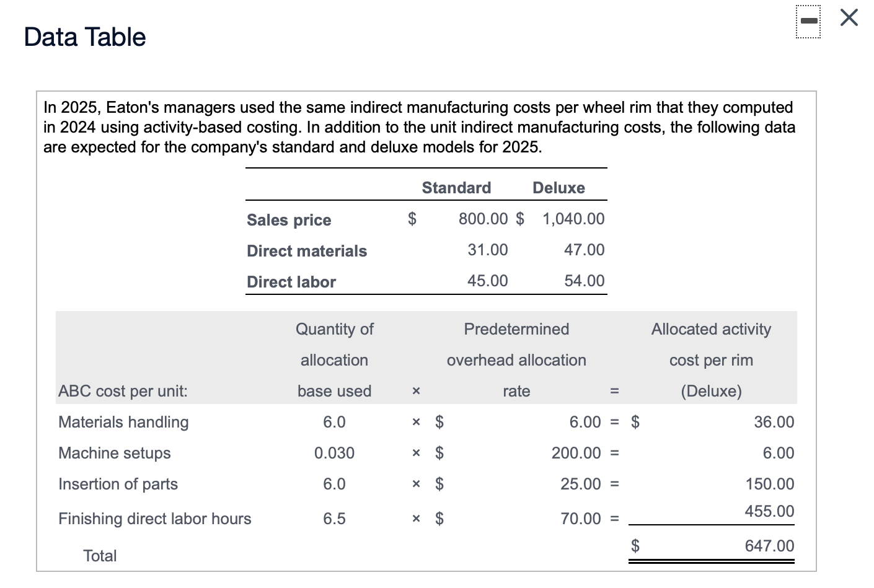Click the Deluxe column header
Screen dimensions: 874x588
[x=558, y=187]
